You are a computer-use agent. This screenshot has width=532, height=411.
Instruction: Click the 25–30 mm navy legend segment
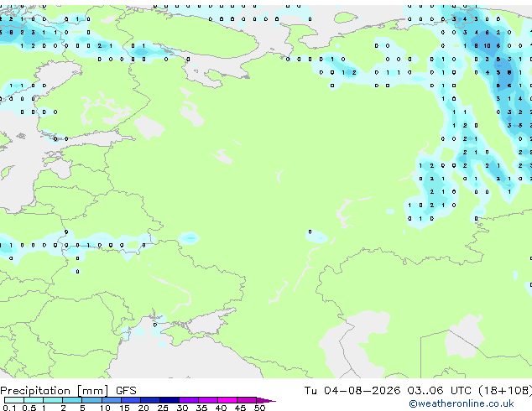click(x=169, y=400)
